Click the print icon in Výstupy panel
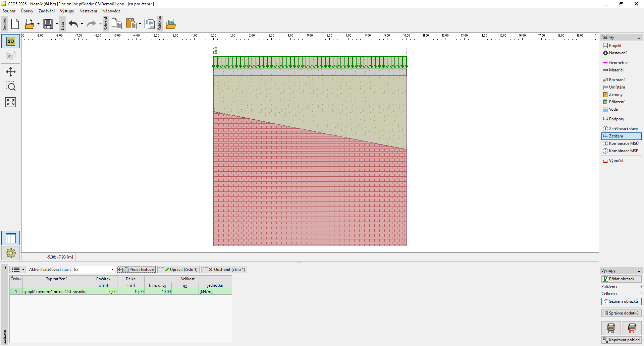Viewport: 644px width, 346px height. [611, 328]
